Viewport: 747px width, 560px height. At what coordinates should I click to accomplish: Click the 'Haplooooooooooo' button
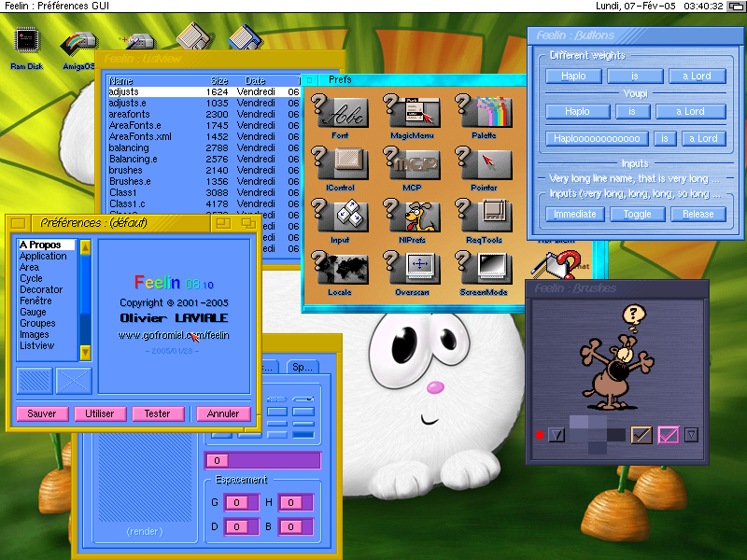click(x=597, y=138)
